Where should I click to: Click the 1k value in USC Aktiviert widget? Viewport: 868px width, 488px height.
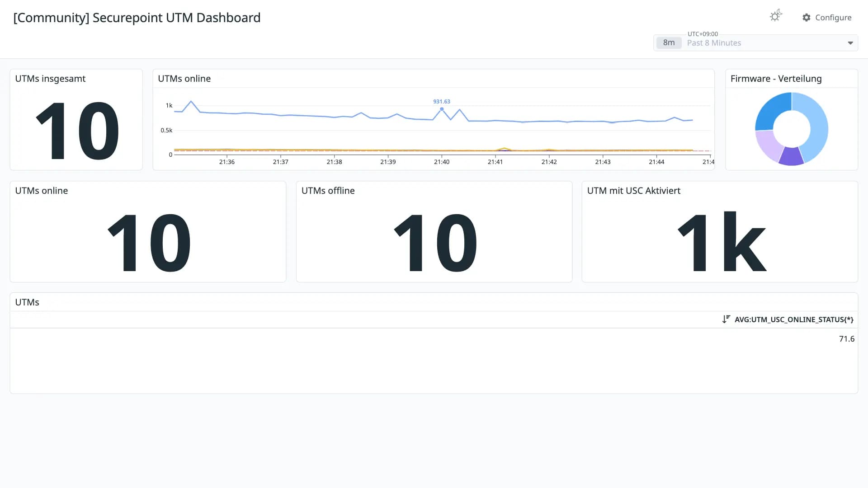click(x=722, y=242)
